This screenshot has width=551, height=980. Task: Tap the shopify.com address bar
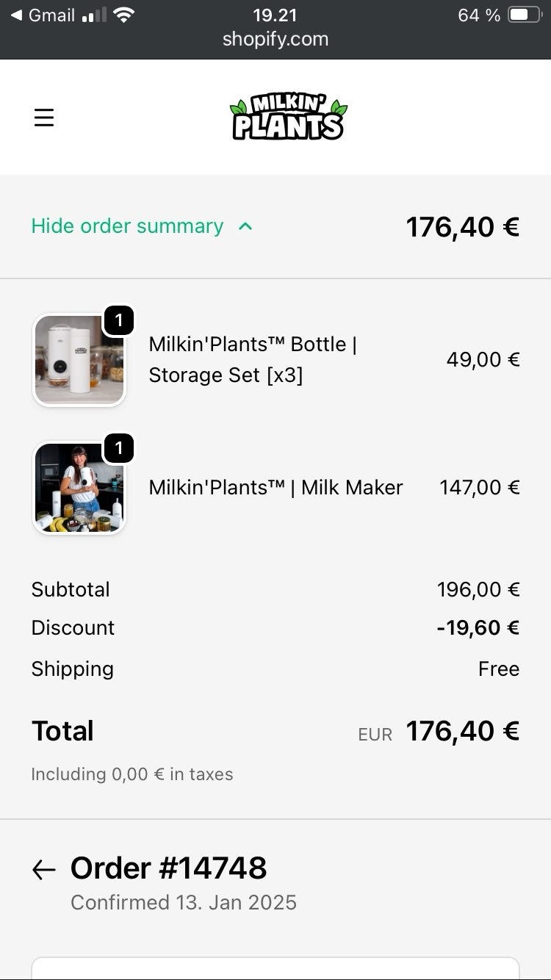275,39
